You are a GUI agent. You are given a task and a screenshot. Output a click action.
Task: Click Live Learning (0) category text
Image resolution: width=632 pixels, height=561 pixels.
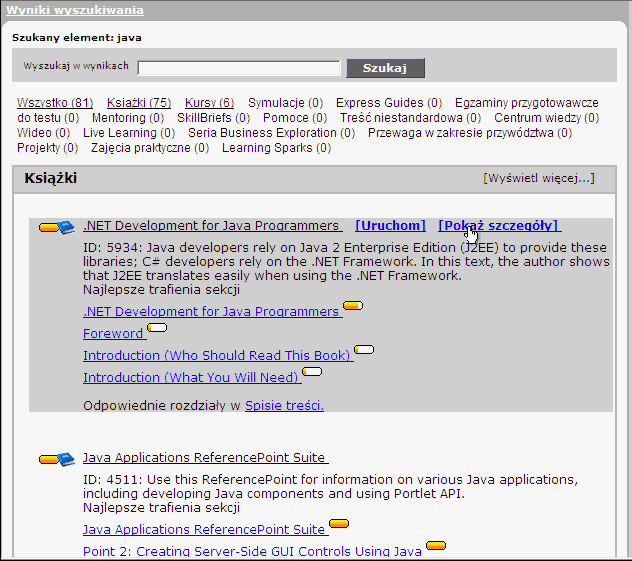click(129, 133)
